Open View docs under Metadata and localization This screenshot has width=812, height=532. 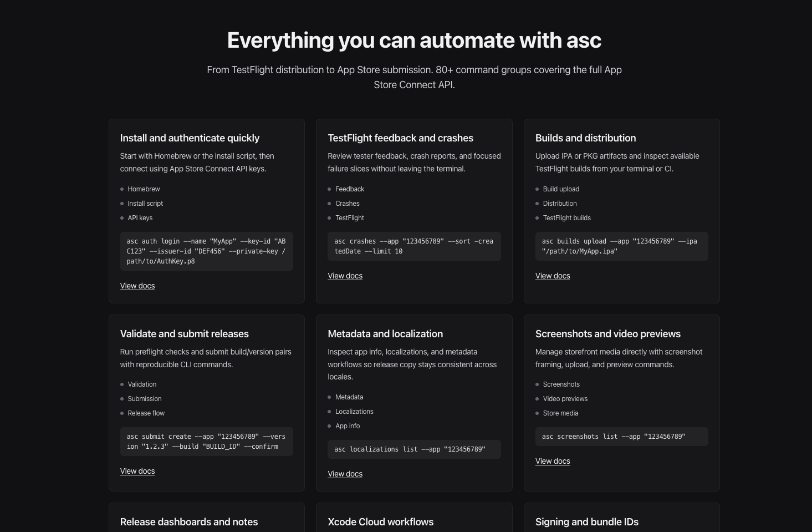point(345,474)
